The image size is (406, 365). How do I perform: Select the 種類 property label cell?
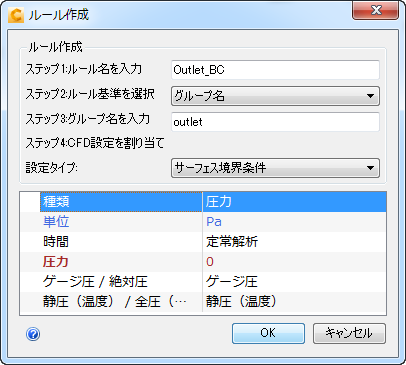121,202
